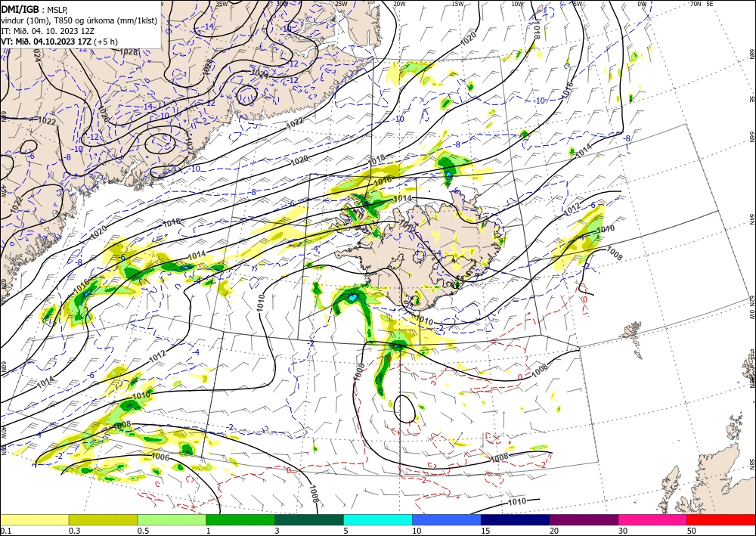
Task: Select the dark green 3–5 legend swatch
Action: click(x=309, y=519)
